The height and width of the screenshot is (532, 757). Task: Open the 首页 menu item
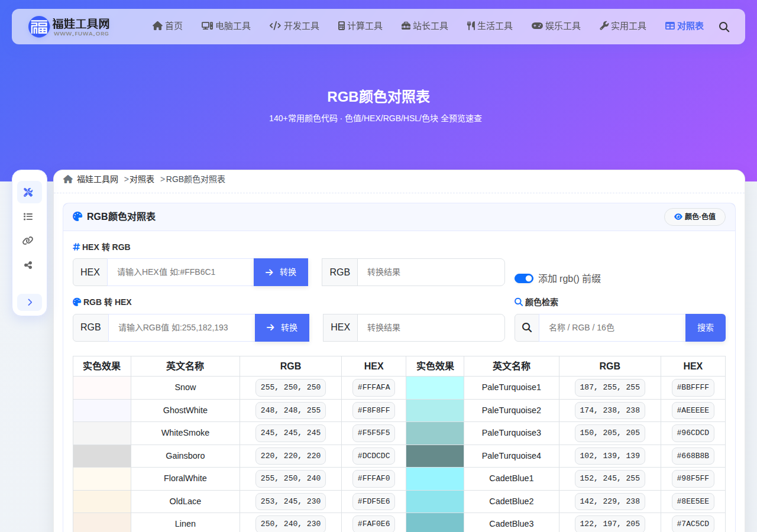click(x=167, y=26)
